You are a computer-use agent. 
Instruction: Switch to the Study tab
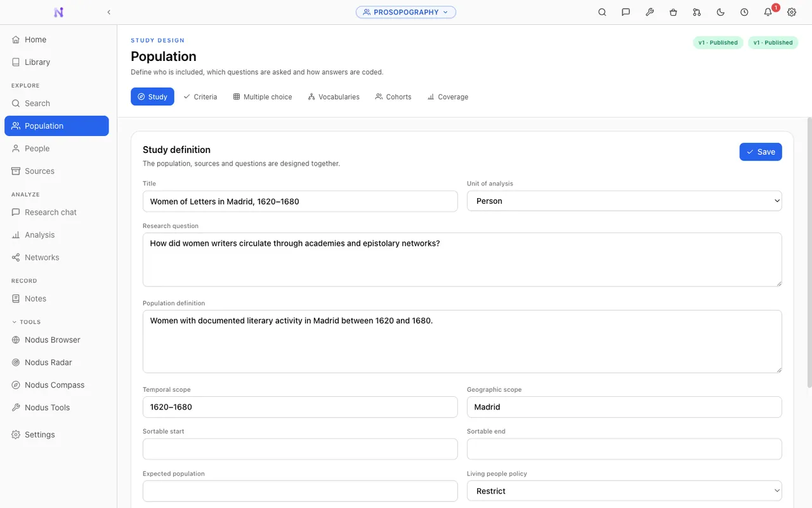click(x=152, y=97)
